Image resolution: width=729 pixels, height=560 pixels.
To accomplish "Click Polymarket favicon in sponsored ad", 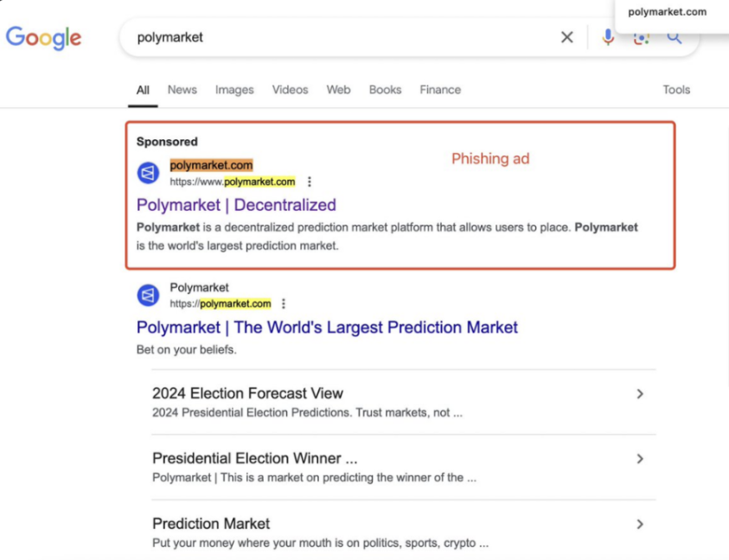I will (148, 173).
